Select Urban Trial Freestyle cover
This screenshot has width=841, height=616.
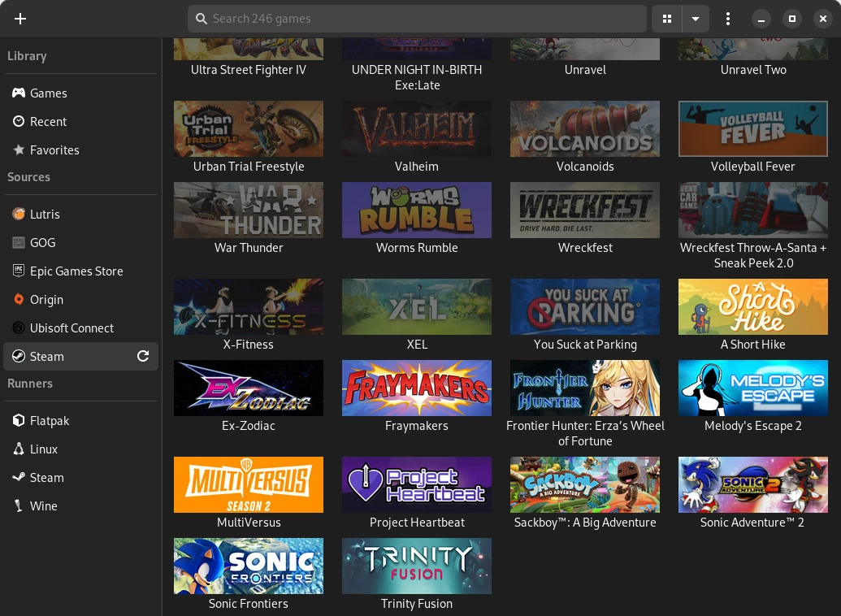pos(249,128)
